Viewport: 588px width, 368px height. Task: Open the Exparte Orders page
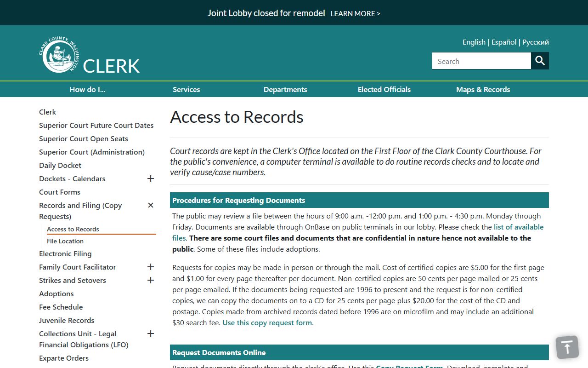pos(64,358)
